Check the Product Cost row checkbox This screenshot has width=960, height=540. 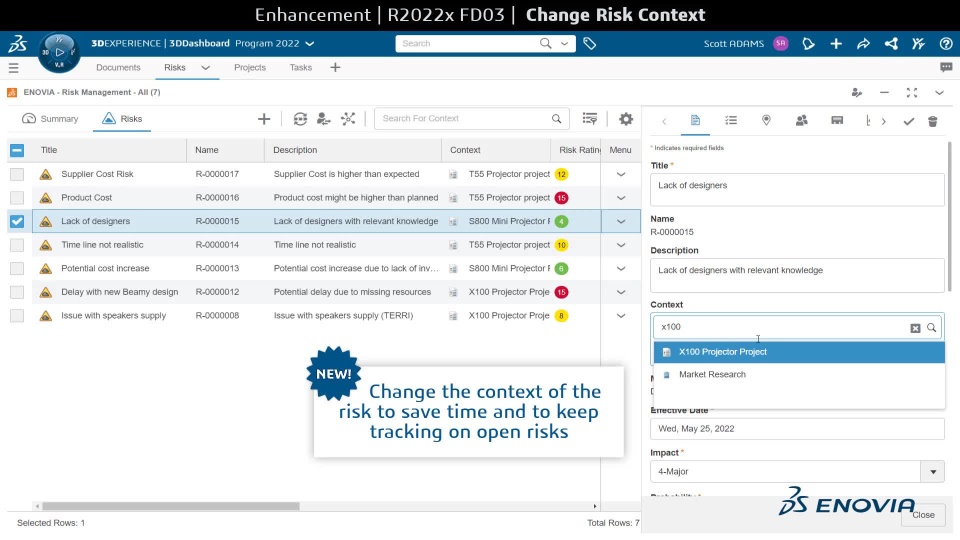pyautogui.click(x=17, y=198)
